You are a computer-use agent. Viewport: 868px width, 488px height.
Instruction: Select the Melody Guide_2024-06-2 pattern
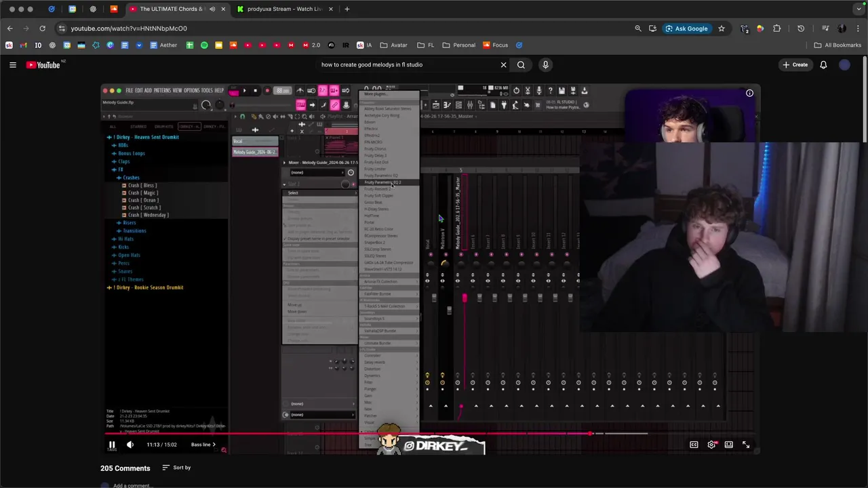click(255, 152)
